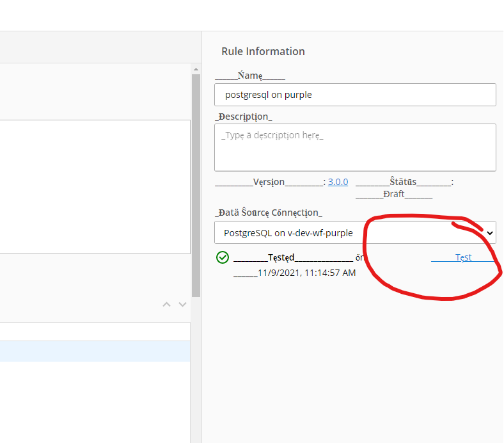Click the white row above highlighted row
This screenshot has width=504, height=443.
[x=95, y=332]
